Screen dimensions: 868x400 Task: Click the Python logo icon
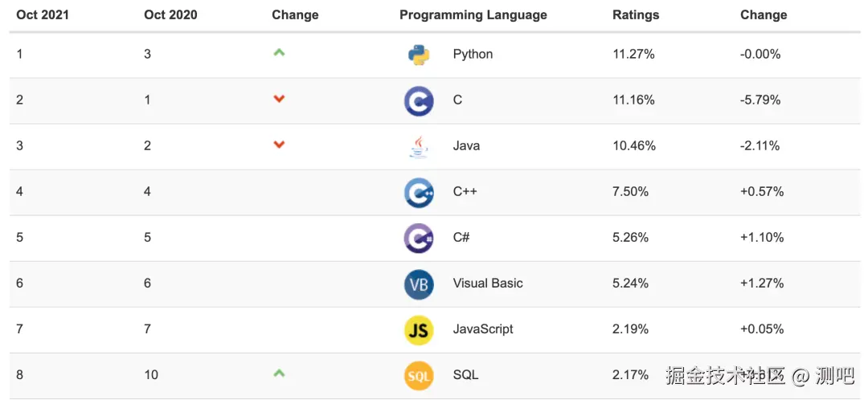point(419,55)
